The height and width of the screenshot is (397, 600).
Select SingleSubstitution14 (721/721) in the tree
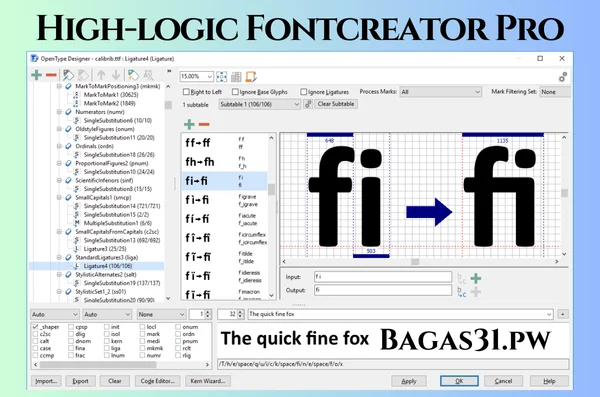[x=122, y=206]
